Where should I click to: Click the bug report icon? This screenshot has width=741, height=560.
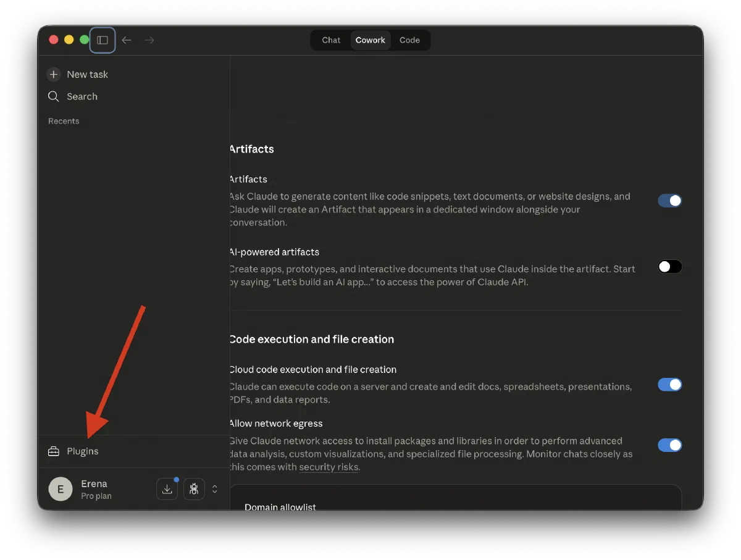click(x=194, y=489)
